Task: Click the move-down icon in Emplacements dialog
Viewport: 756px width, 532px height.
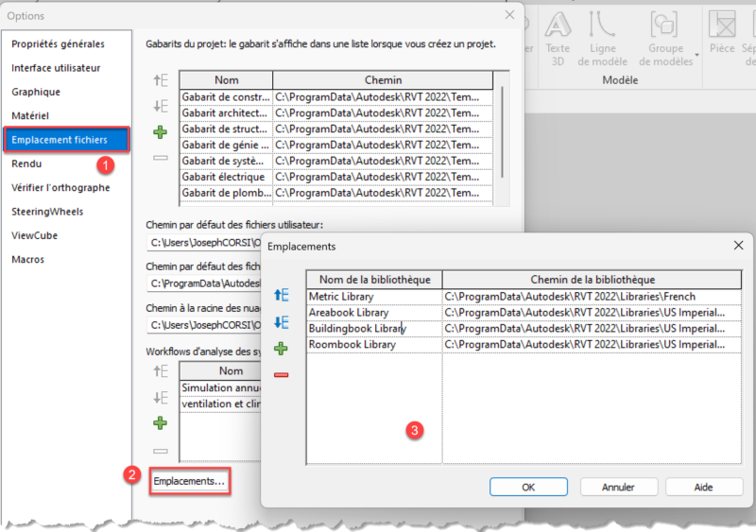Action: pyautogui.click(x=281, y=322)
